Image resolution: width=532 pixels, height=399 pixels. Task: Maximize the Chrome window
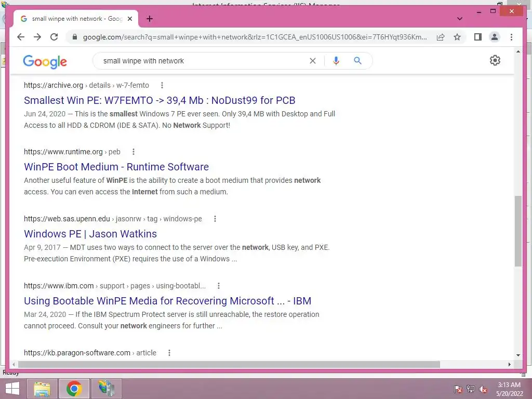point(493,11)
